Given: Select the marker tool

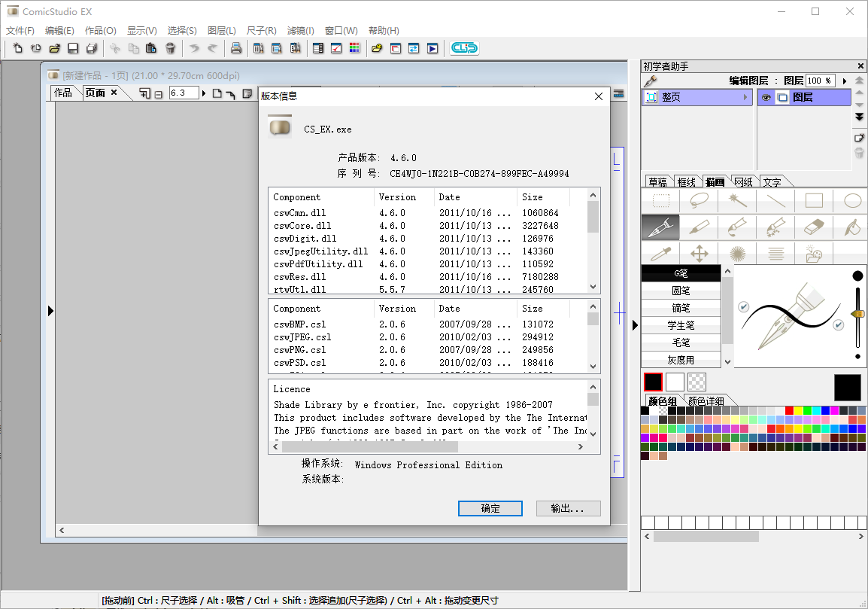Looking at the screenshot, I should coord(700,227).
